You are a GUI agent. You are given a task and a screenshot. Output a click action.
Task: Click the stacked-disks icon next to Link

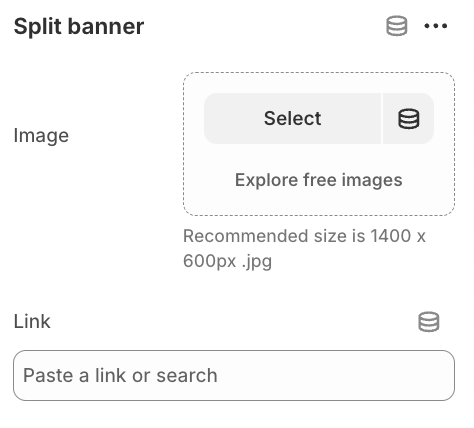pyautogui.click(x=429, y=321)
